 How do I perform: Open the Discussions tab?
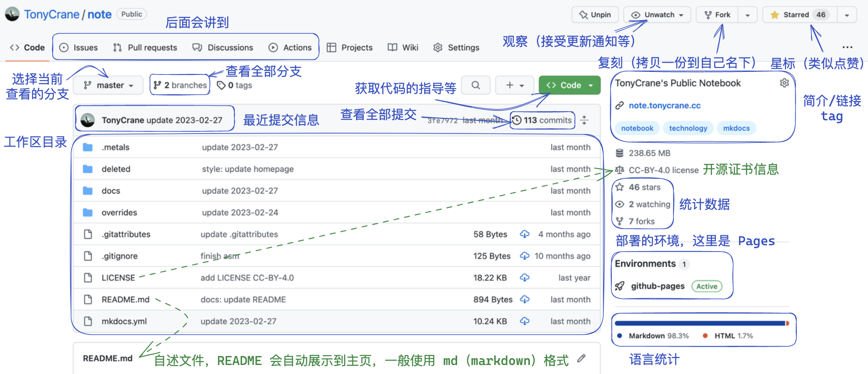(x=223, y=47)
